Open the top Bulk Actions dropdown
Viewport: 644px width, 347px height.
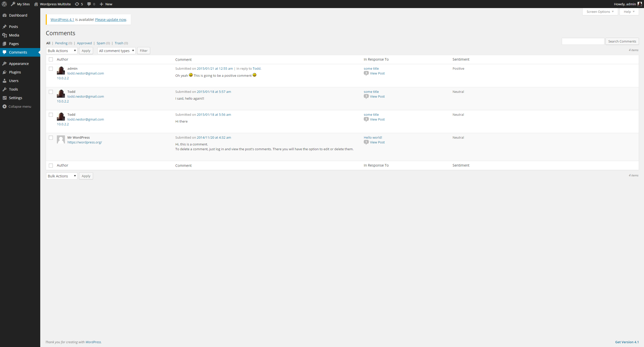62,51
